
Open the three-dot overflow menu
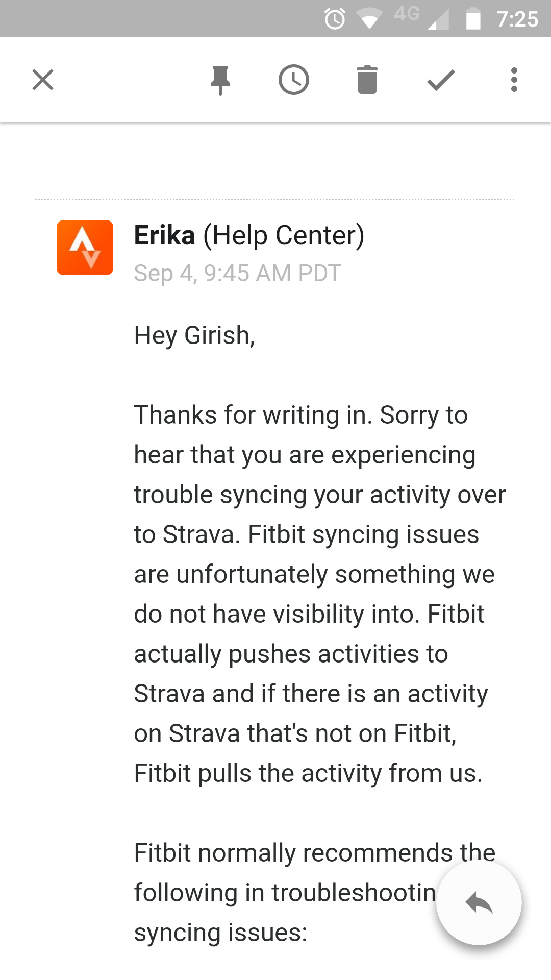click(514, 80)
